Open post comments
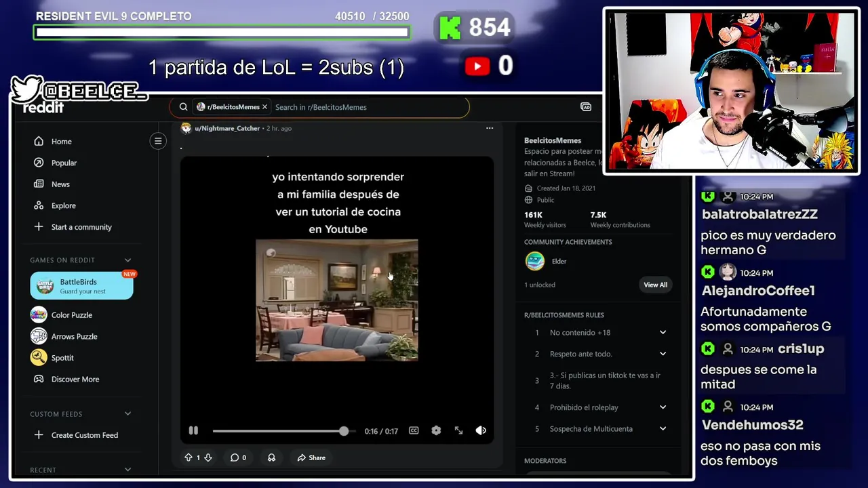This screenshot has width=868, height=488. 238,457
